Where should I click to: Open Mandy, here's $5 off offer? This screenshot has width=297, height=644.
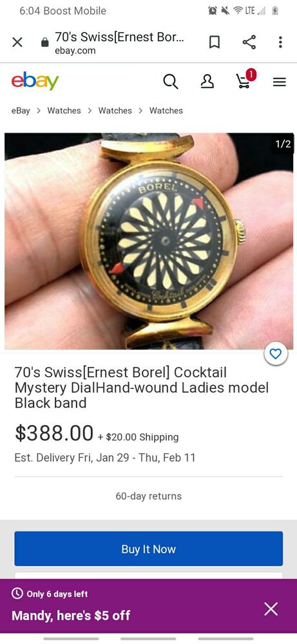click(71, 615)
